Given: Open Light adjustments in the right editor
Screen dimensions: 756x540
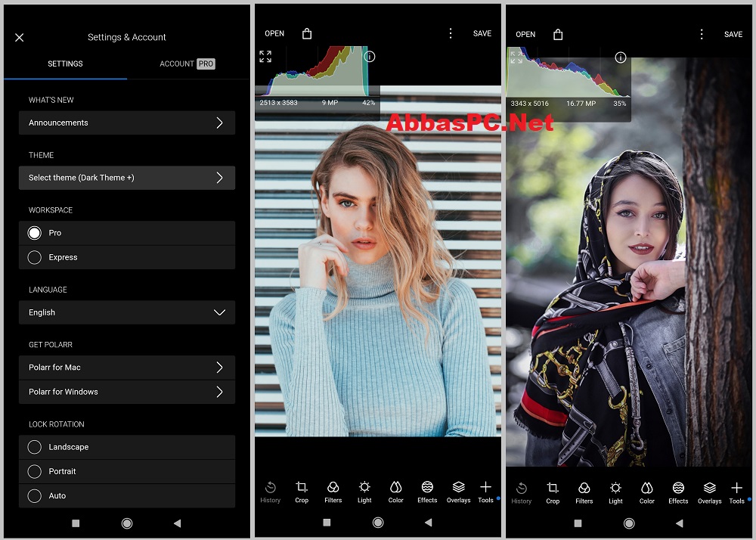Looking at the screenshot, I should (x=615, y=493).
